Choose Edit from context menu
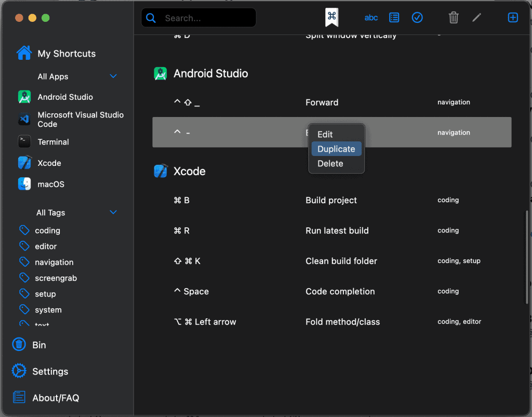 click(336, 135)
